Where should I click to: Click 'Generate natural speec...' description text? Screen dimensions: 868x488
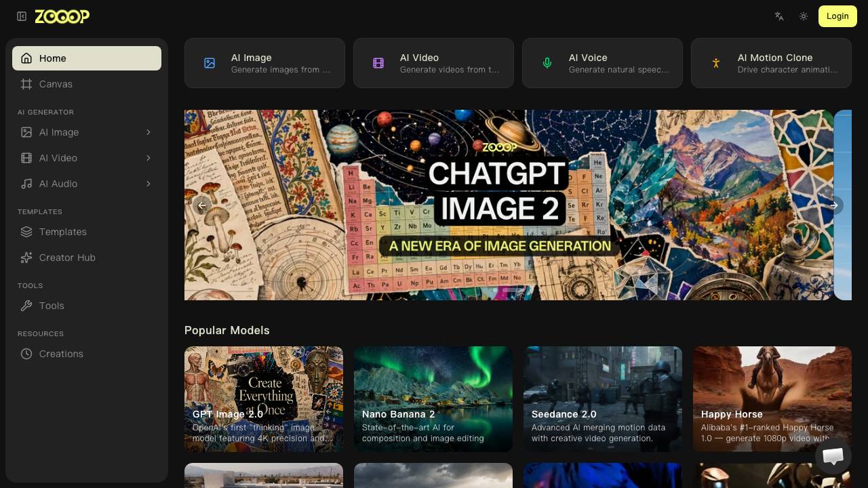click(x=619, y=70)
